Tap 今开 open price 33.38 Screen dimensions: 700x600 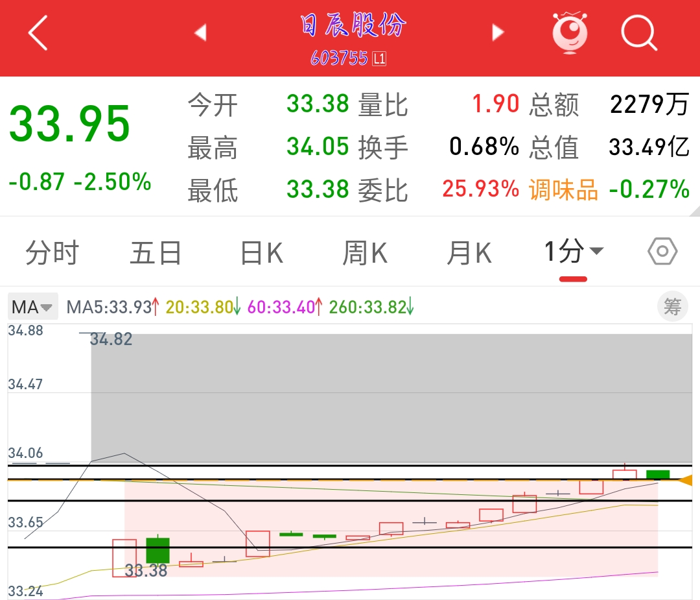point(318,104)
